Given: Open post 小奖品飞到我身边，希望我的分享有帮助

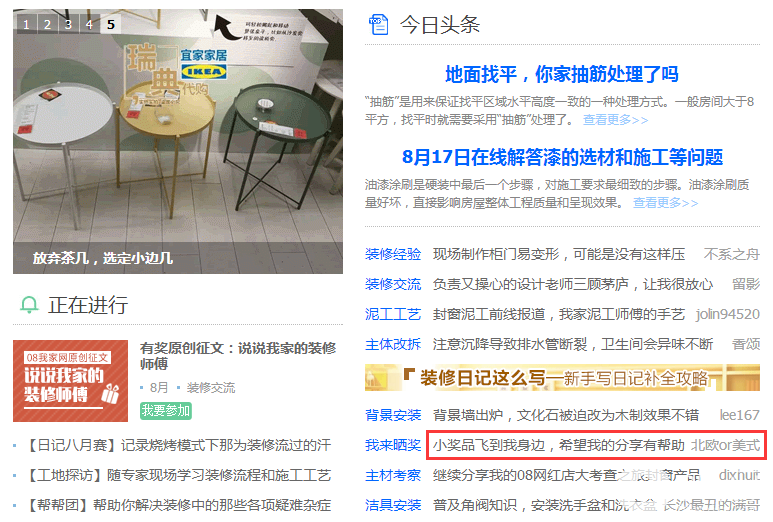Looking at the screenshot, I should 559,445.
